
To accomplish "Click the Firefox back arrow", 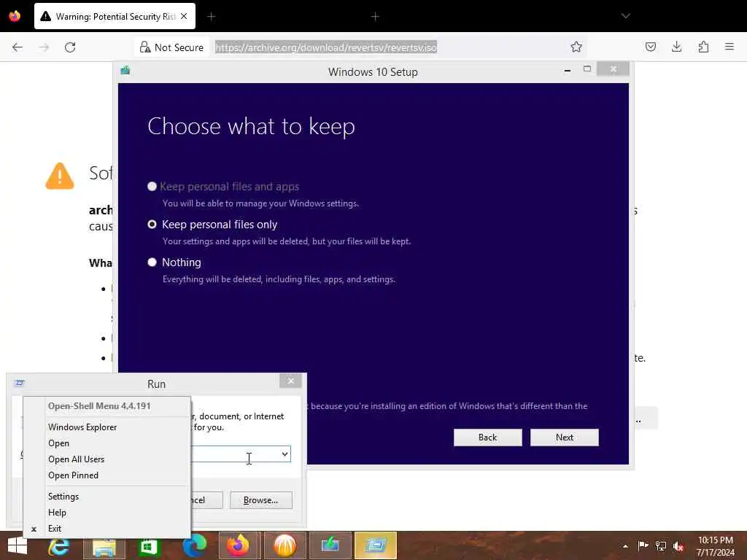I will pos(18,47).
